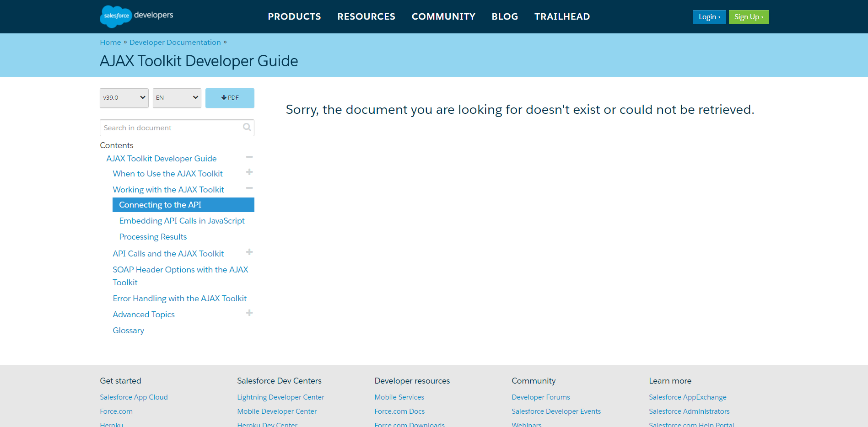Image resolution: width=868 pixels, height=427 pixels.
Task: Open Developer Documentation breadcrumb link
Action: [175, 42]
